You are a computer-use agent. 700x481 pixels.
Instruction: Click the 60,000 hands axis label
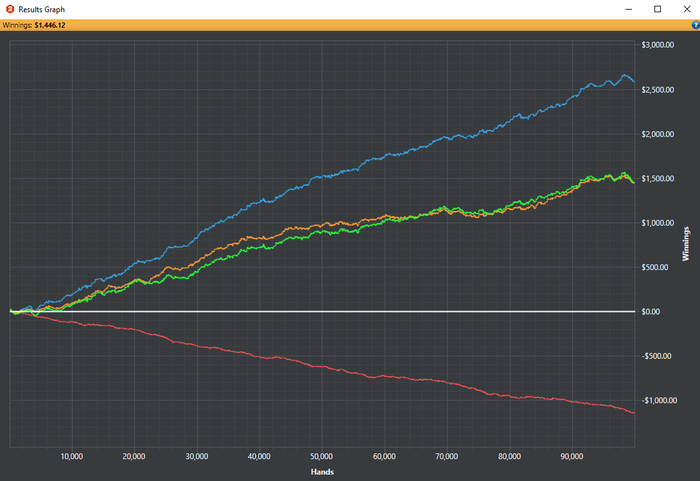tap(384, 456)
